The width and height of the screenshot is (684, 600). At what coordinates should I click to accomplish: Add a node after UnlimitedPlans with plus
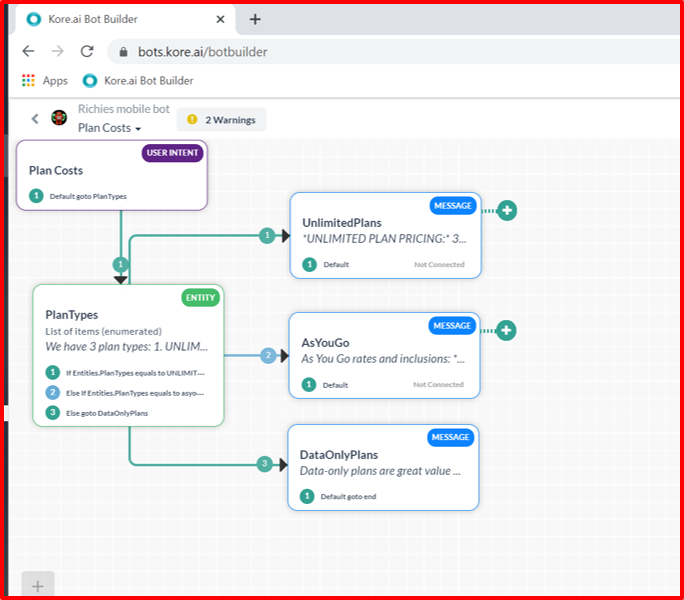pos(507,210)
